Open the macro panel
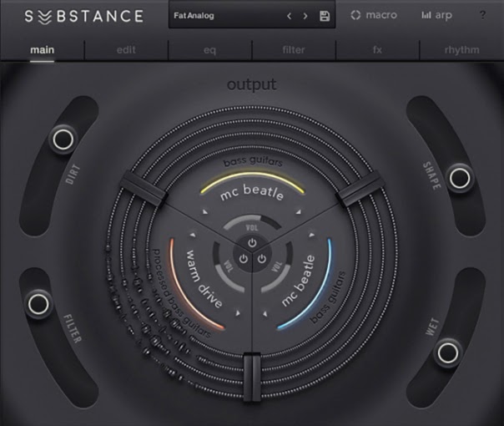Image resolution: width=504 pixels, height=426 pixels. pos(374,15)
